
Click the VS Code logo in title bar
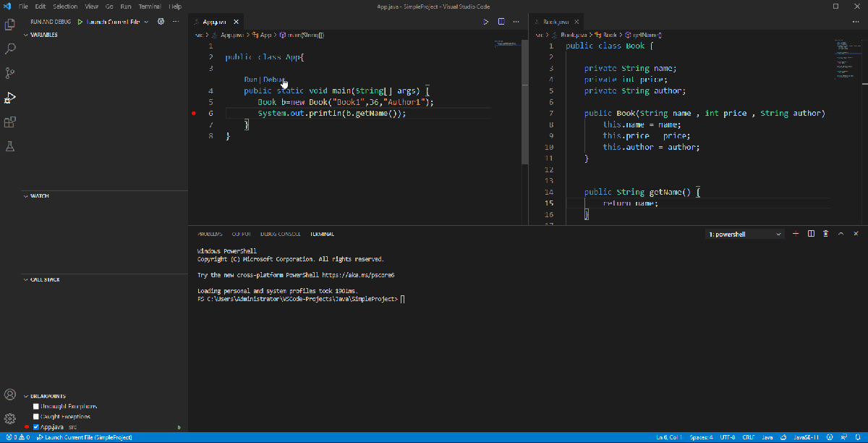tap(7, 6)
